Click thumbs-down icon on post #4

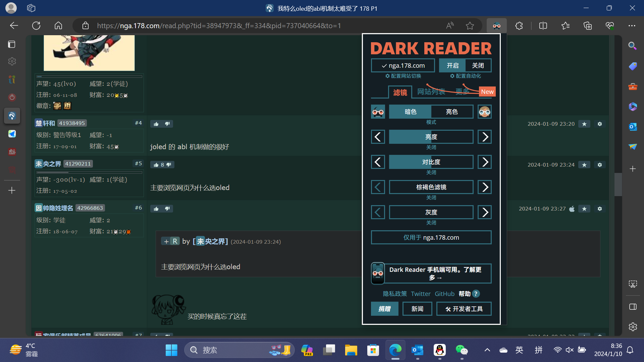point(167,124)
